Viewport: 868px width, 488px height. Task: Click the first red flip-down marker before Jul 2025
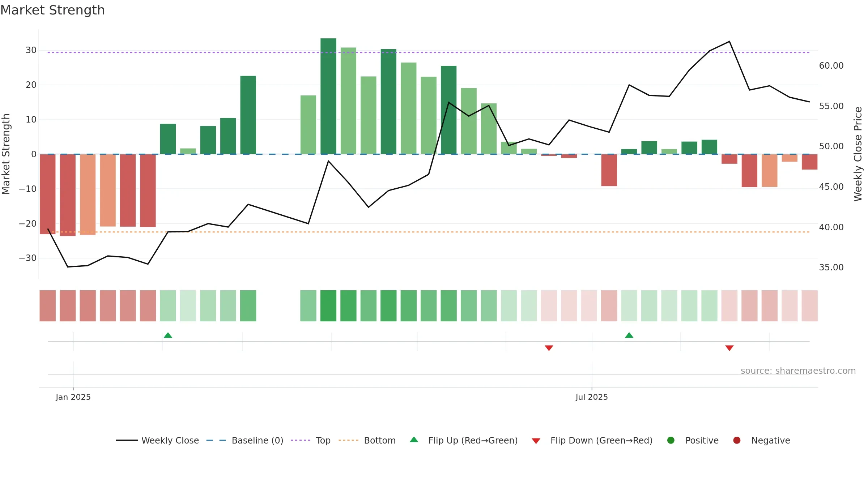549,348
